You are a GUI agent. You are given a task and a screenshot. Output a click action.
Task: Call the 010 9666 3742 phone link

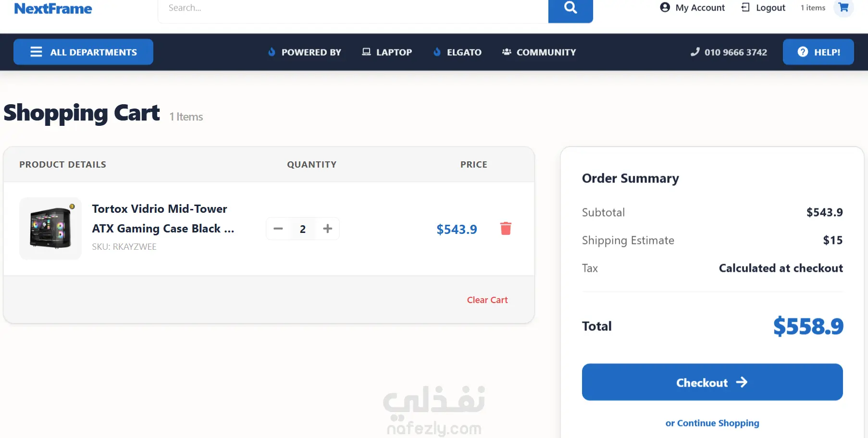tap(729, 52)
